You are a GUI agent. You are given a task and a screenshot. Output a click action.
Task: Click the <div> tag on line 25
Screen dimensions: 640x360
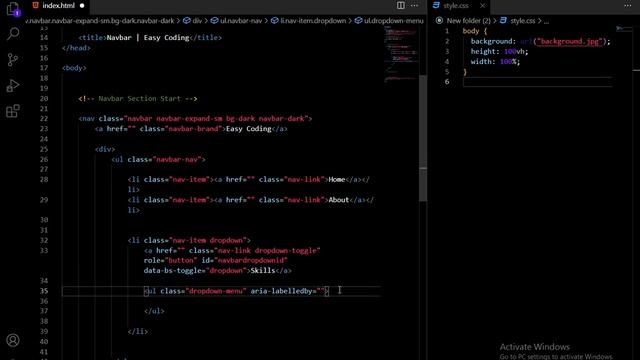(x=105, y=149)
